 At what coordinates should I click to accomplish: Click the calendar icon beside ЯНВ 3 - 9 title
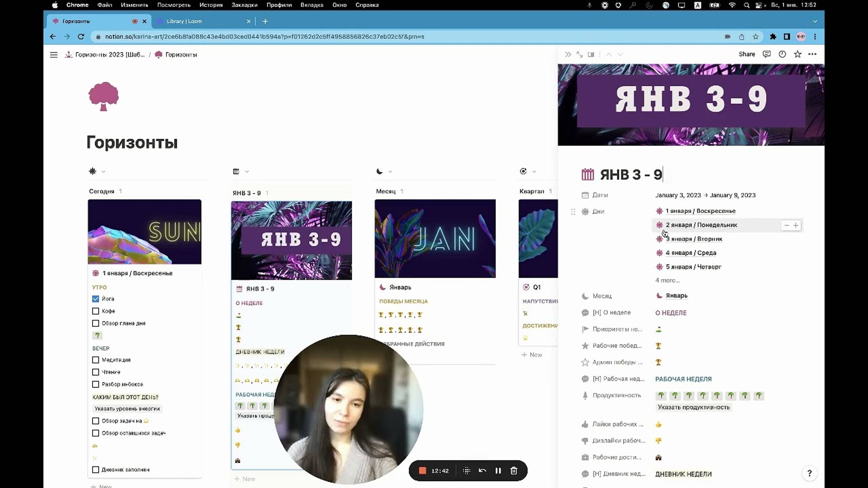(588, 175)
